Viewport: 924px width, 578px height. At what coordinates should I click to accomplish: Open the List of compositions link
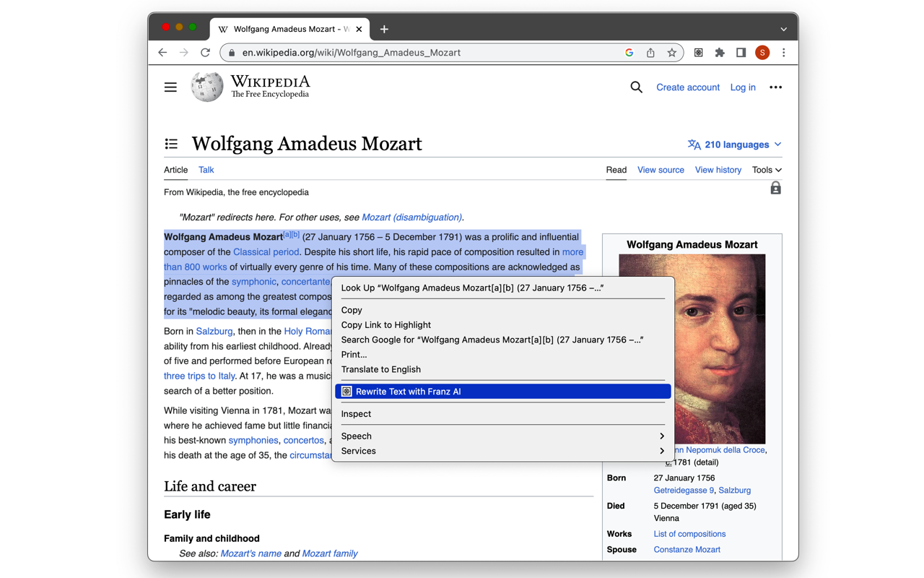tap(689, 534)
